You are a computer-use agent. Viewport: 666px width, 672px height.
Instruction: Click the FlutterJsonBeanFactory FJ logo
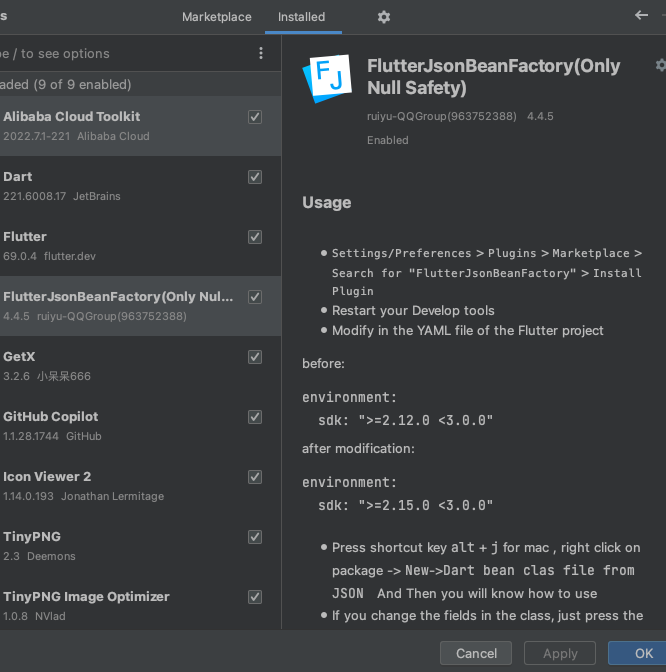[327, 78]
